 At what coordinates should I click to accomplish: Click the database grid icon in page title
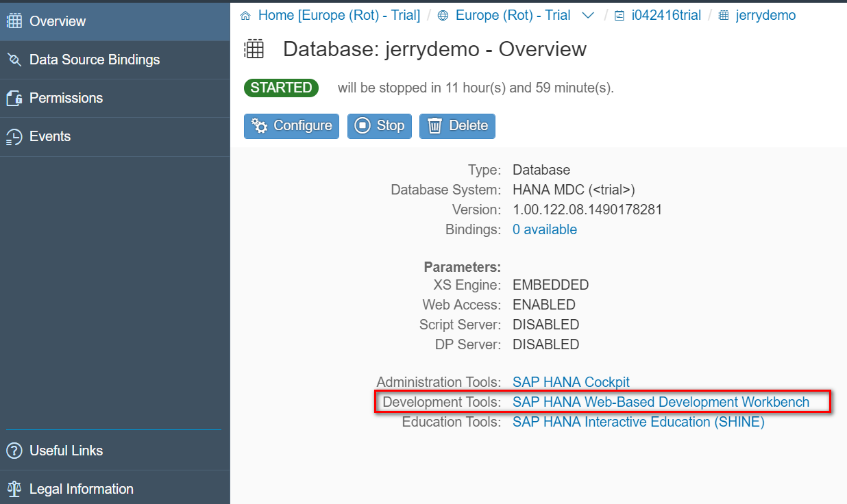pyautogui.click(x=254, y=49)
